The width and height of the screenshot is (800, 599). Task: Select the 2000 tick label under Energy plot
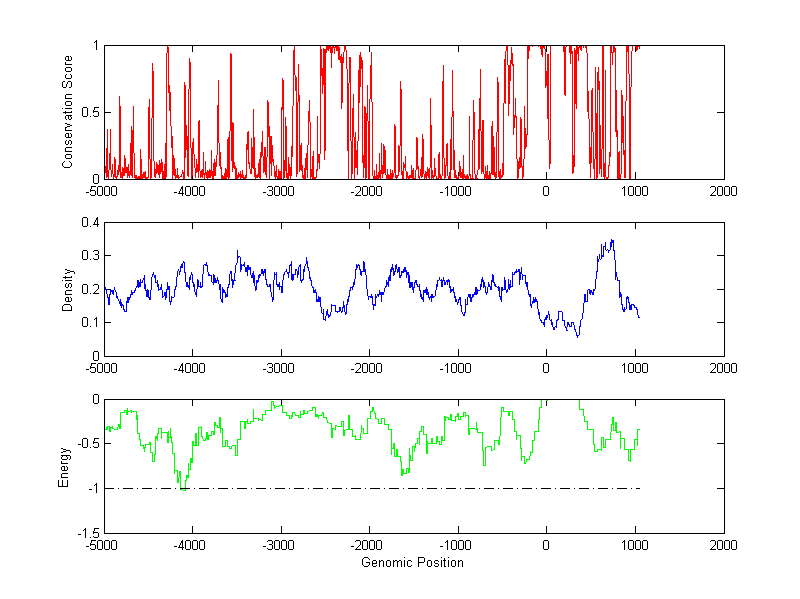click(x=723, y=546)
